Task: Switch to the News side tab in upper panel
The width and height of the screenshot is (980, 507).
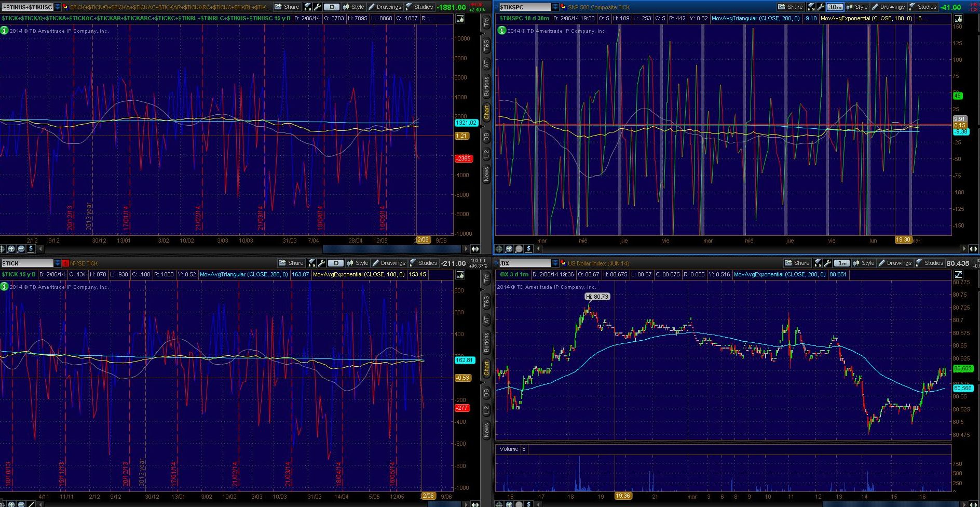Action: pyautogui.click(x=486, y=174)
